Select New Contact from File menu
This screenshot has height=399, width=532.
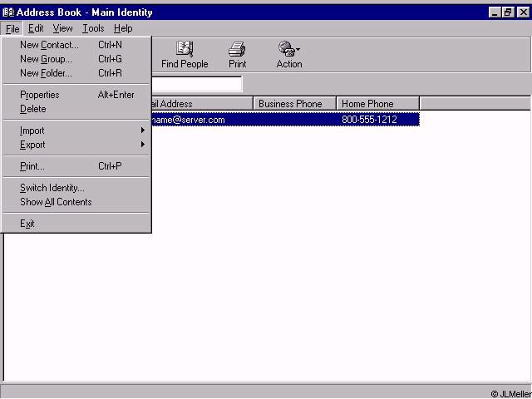pyautogui.click(x=49, y=45)
